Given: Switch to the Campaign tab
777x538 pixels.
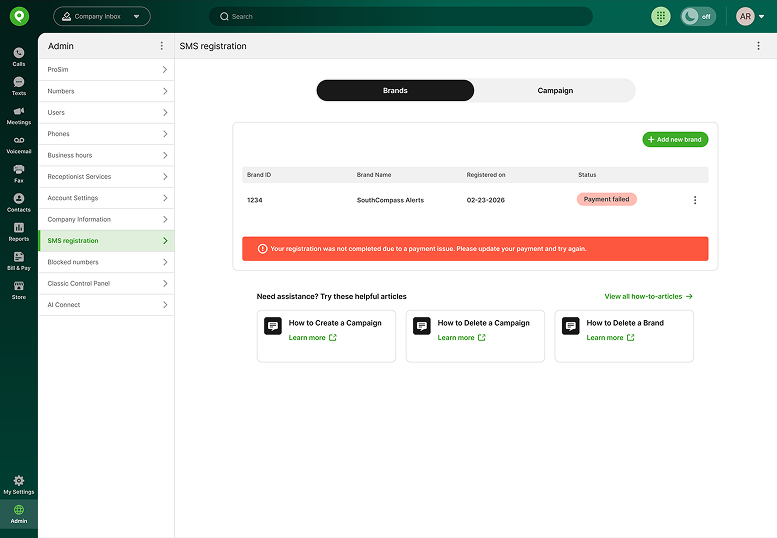Looking at the screenshot, I should click(555, 91).
